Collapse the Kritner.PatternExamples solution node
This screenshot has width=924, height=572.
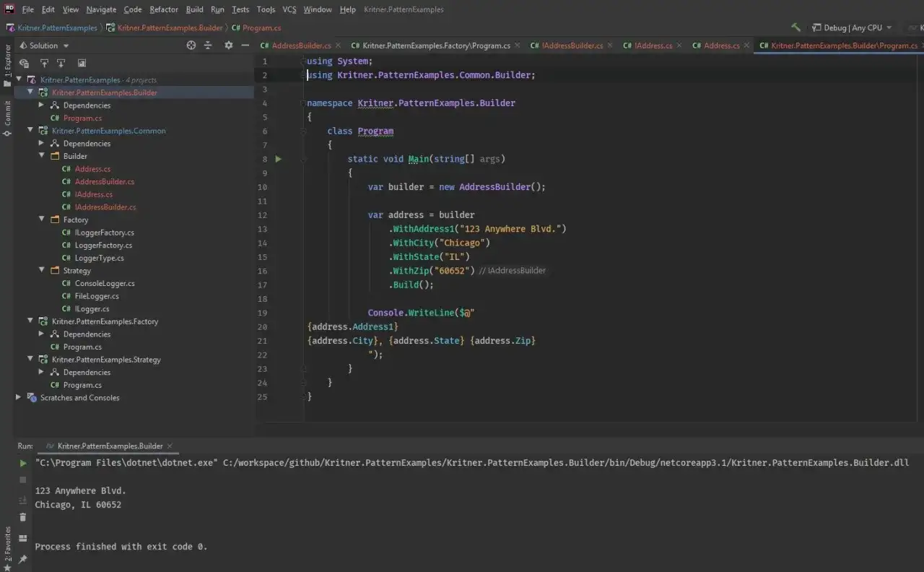[19, 80]
